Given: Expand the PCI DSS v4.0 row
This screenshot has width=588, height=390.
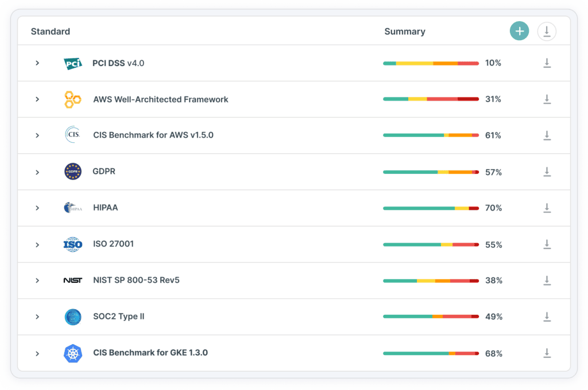Looking at the screenshot, I should click(x=37, y=63).
